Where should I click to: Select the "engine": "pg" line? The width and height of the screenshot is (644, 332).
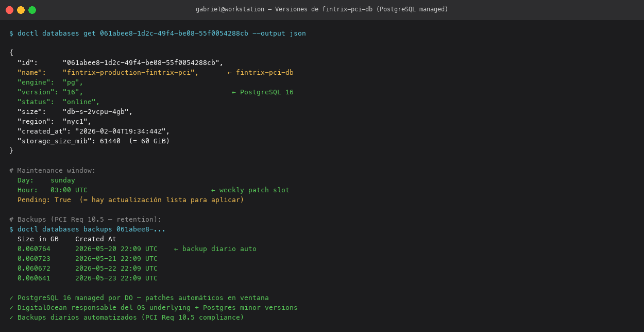[x=50, y=82]
